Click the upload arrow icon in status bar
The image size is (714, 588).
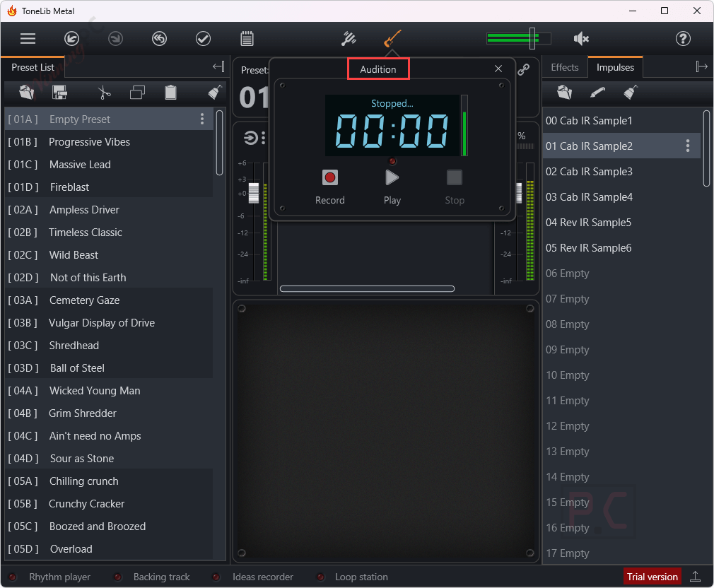pos(696,577)
